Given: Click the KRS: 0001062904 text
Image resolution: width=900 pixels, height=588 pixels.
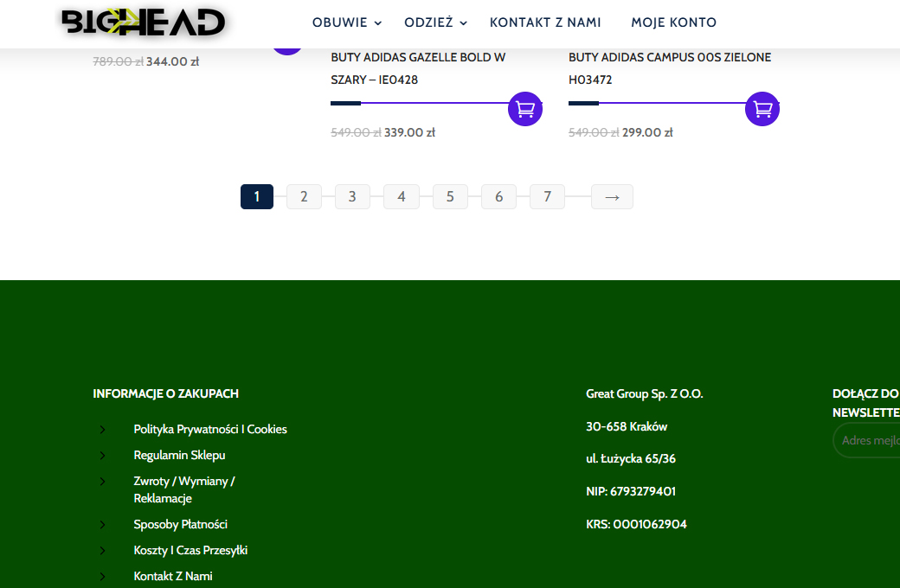Looking at the screenshot, I should point(636,524).
